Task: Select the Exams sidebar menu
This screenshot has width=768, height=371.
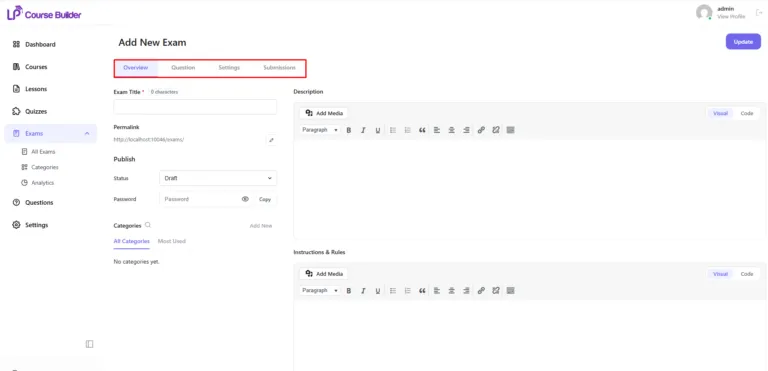Action: (x=50, y=133)
